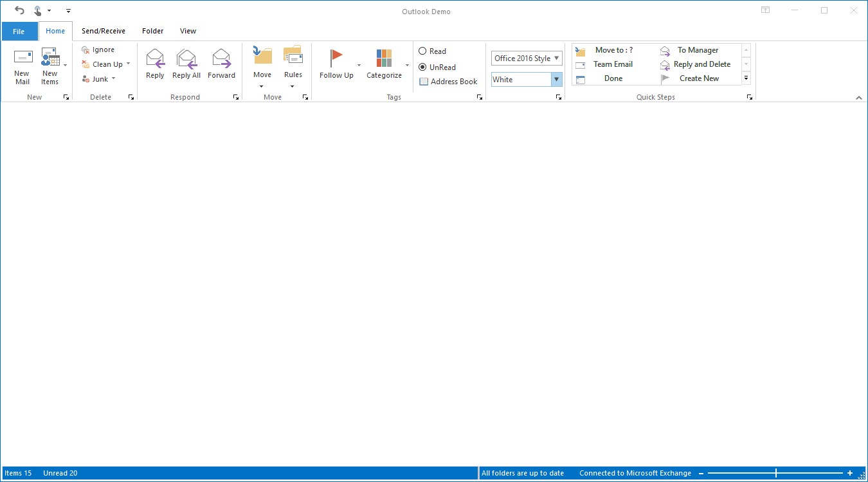Switch to the View tab
Image resolution: width=868 pixels, height=482 pixels.
[x=188, y=31]
